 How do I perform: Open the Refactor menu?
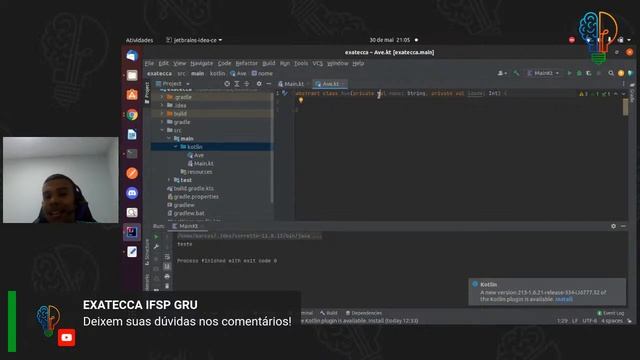click(247, 63)
